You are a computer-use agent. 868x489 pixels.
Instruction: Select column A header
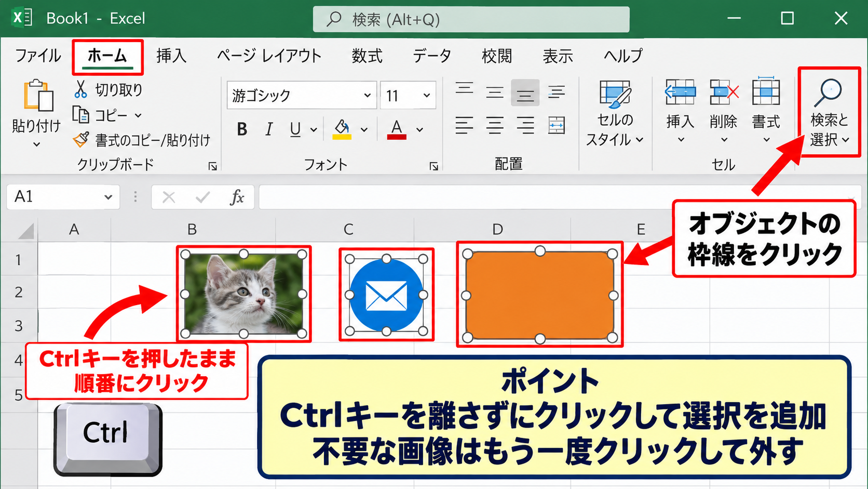(74, 229)
